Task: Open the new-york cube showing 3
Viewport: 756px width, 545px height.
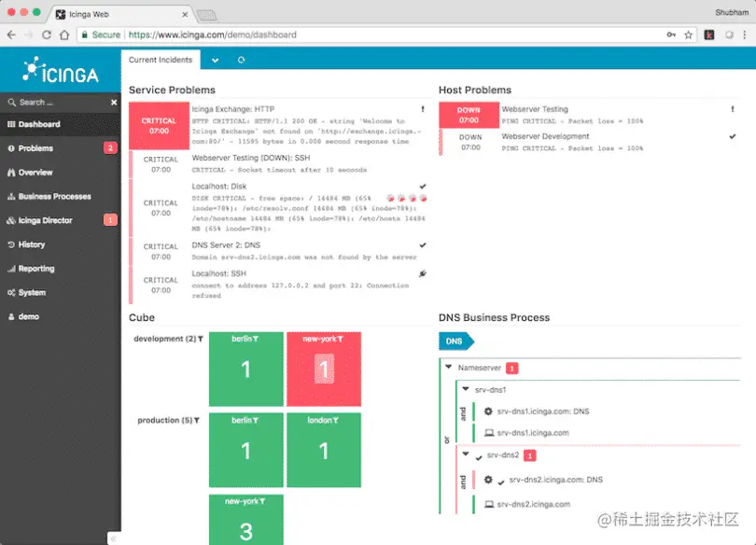Action: 245,520
